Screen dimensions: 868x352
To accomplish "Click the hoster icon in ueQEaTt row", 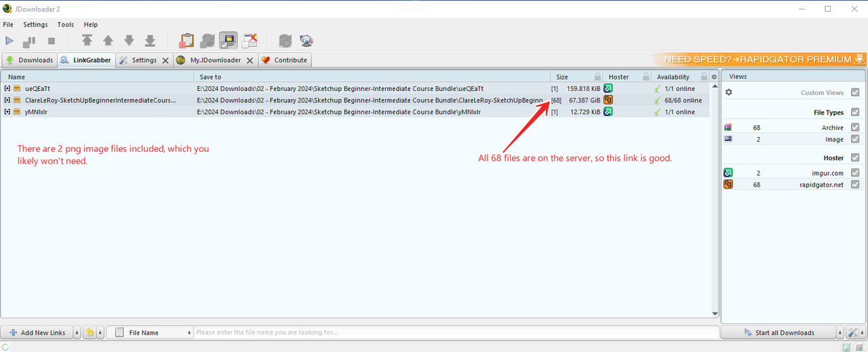I will 608,88.
